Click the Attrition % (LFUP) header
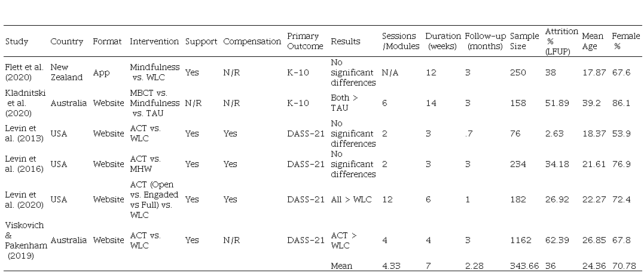 tap(561, 41)
